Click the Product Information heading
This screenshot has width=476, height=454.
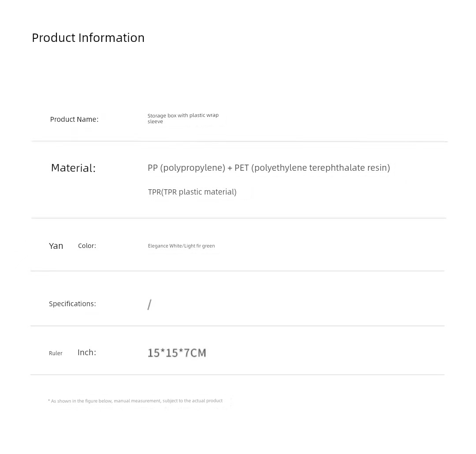click(88, 38)
